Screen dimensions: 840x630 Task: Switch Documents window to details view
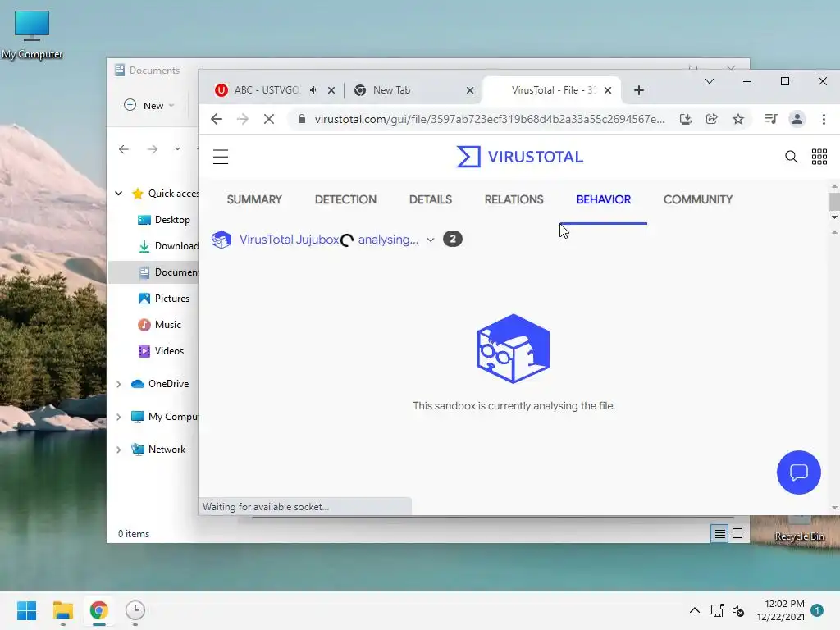(x=719, y=533)
